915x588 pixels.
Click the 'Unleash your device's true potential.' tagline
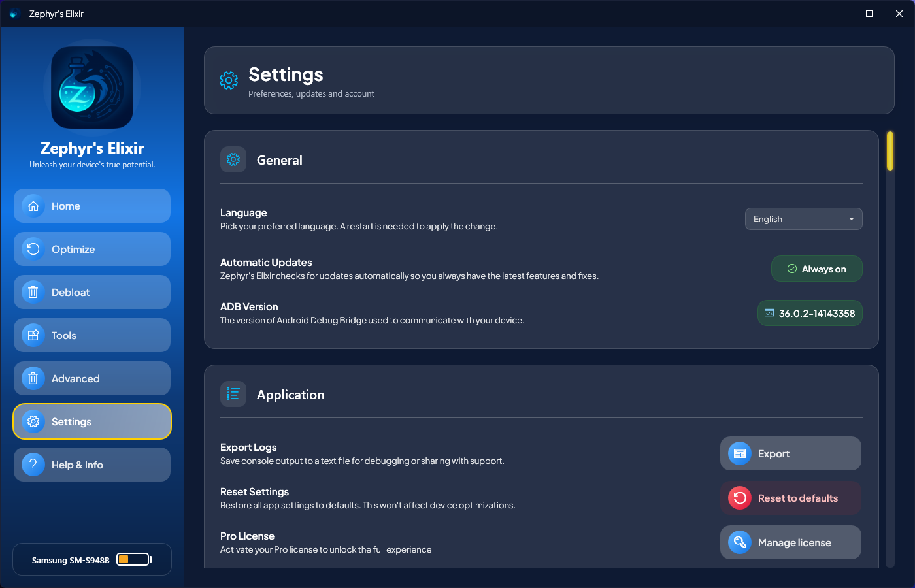pos(92,165)
